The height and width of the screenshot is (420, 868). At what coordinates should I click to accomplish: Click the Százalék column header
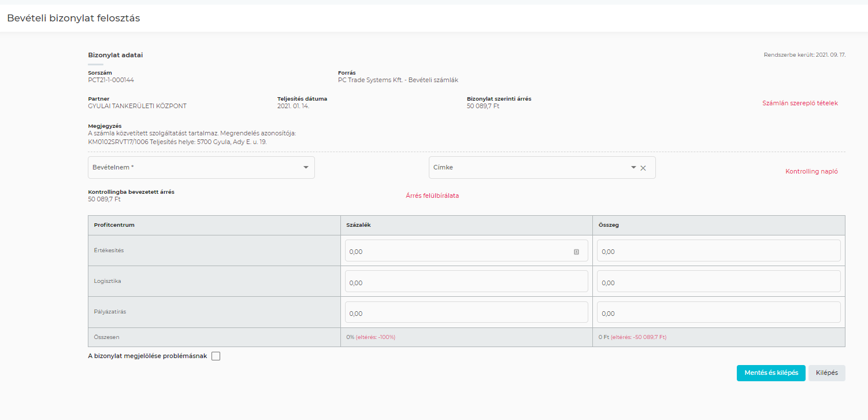click(358, 225)
